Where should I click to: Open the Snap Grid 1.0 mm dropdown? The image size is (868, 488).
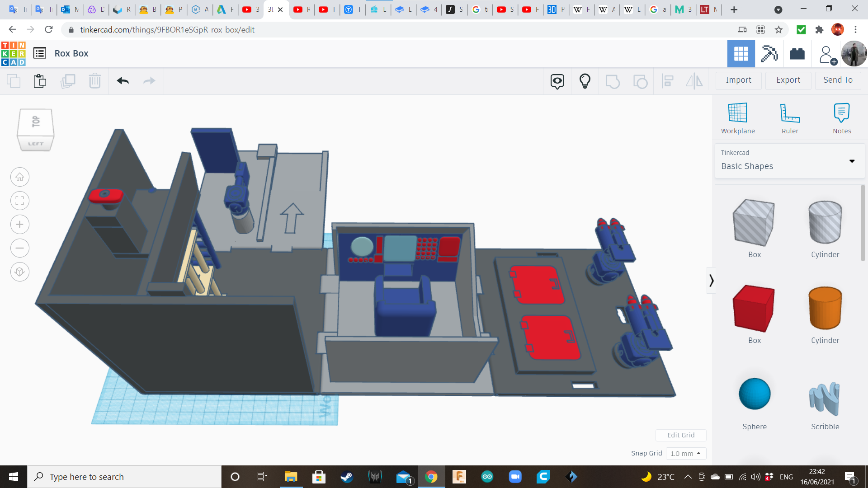685,453
